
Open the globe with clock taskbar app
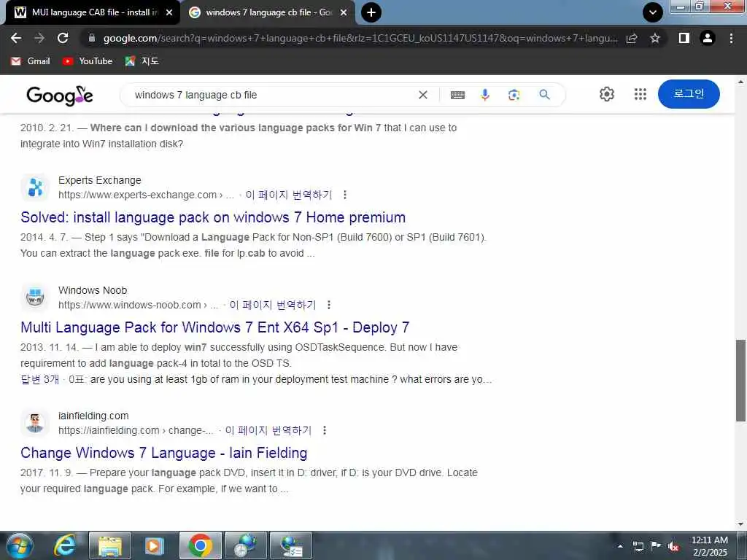coord(245,545)
